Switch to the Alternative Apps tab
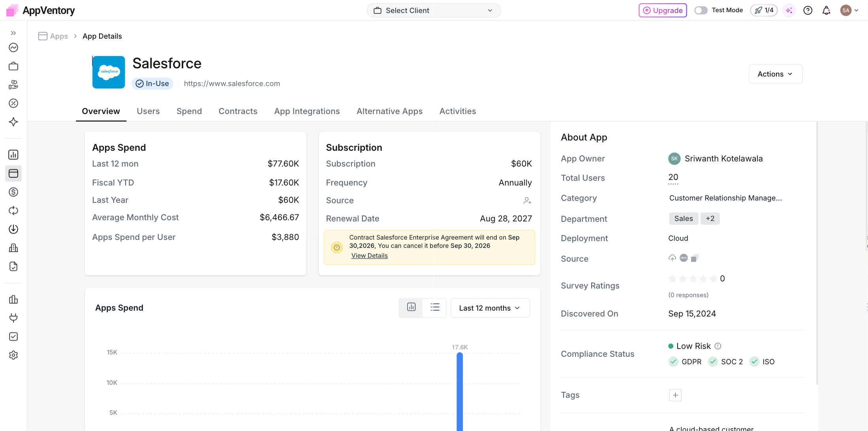 (389, 111)
